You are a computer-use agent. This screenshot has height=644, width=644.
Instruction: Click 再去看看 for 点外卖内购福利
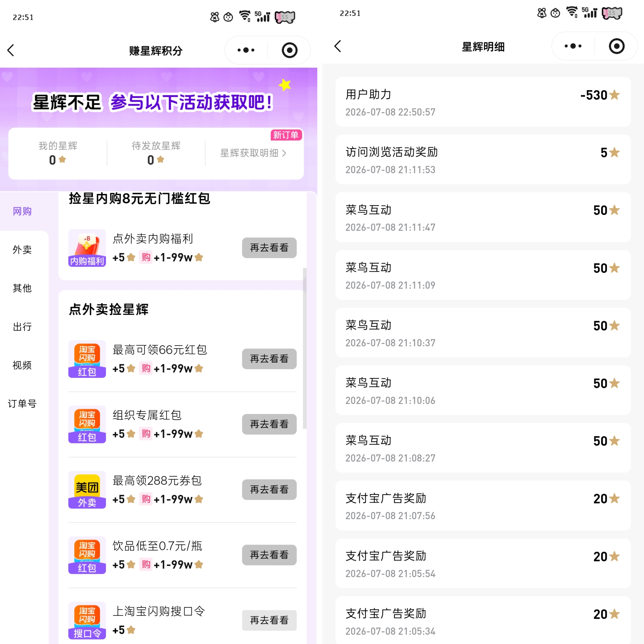click(x=269, y=248)
